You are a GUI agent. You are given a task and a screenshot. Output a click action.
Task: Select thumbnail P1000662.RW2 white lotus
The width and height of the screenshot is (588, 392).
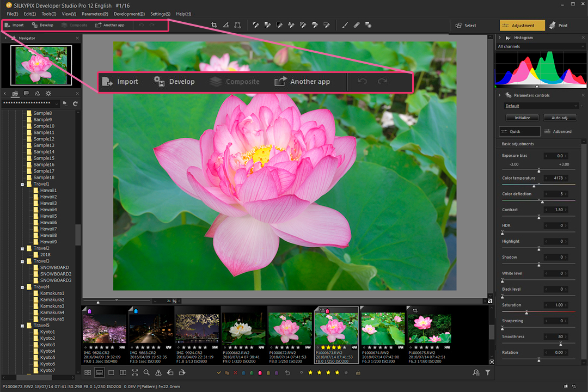(x=243, y=335)
